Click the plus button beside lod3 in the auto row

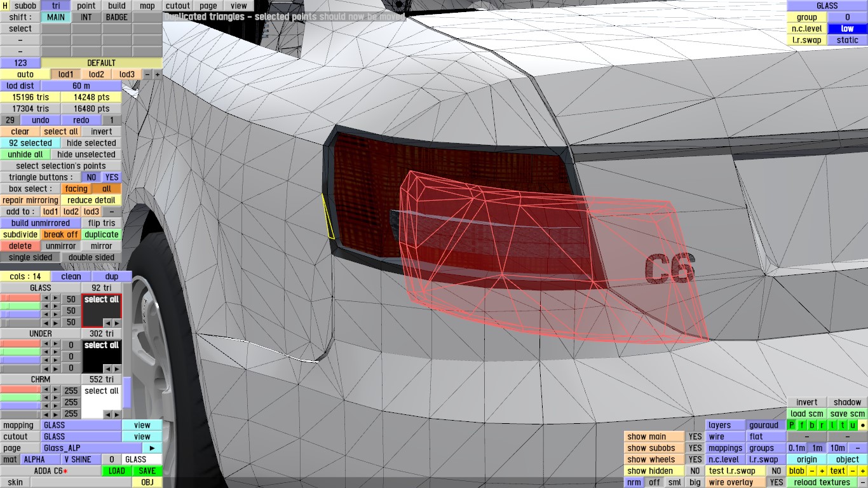pos(158,74)
